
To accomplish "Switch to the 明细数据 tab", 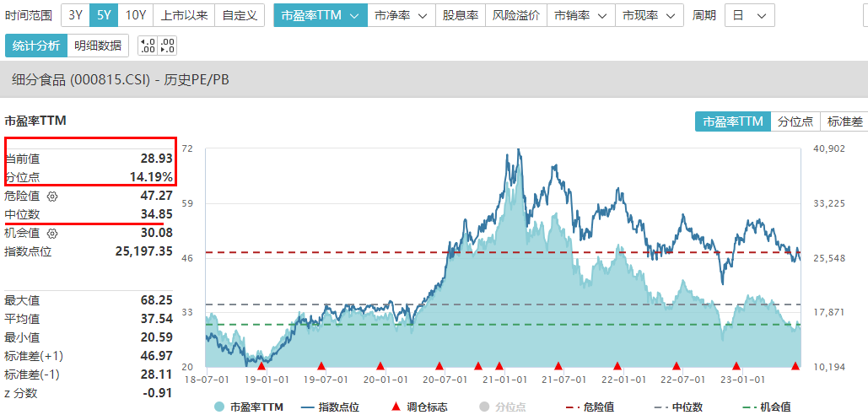I will click(x=97, y=46).
